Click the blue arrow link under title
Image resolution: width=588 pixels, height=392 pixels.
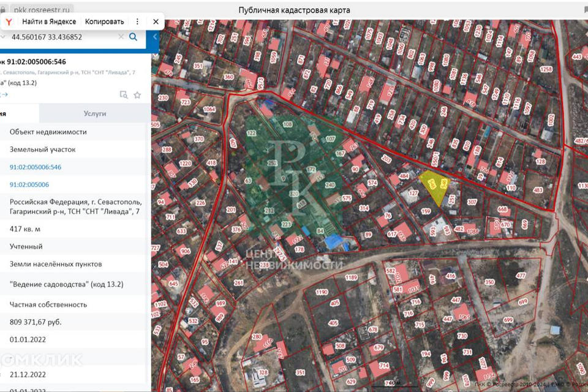point(4,94)
